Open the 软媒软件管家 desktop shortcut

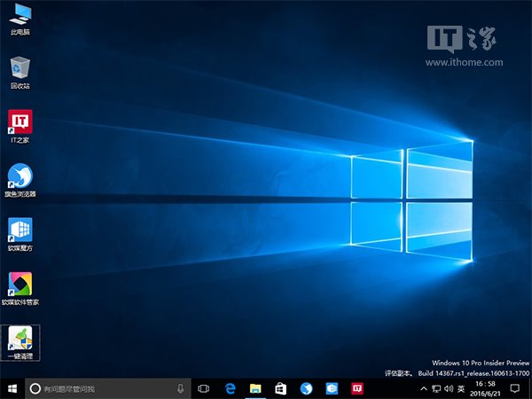(x=20, y=285)
